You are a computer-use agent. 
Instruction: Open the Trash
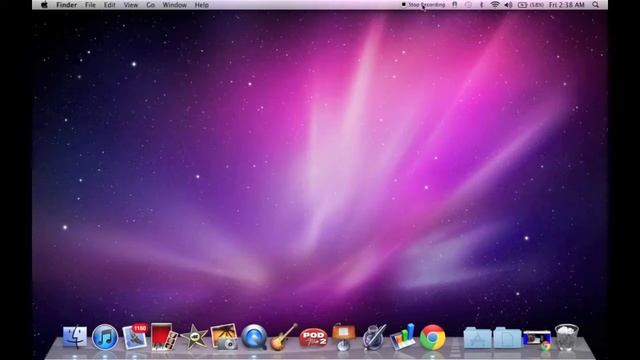567,337
